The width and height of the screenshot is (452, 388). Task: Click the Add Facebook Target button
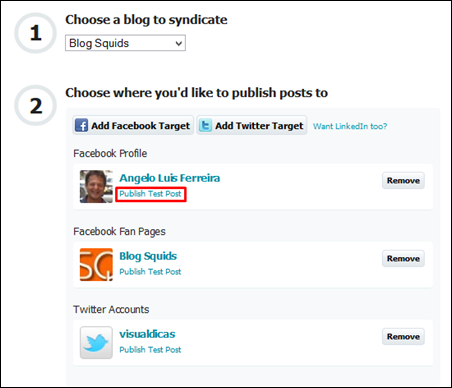133,126
